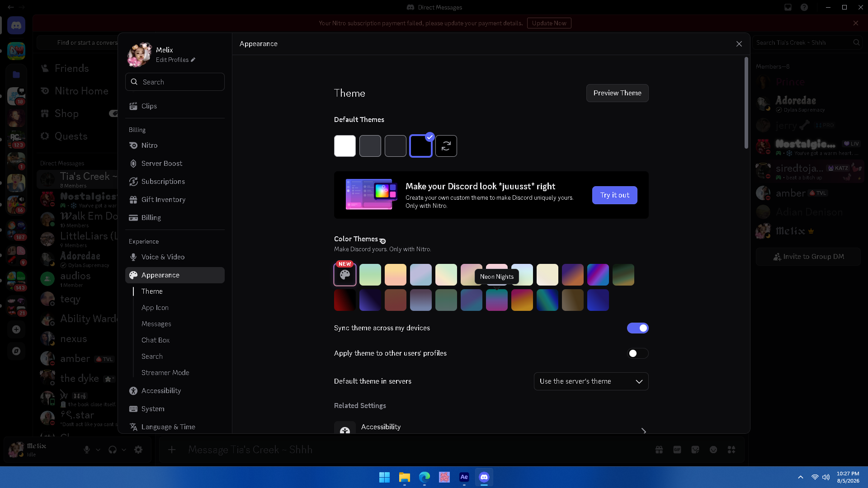Open Discover compass icon in server list
868x488 pixels.
point(16,351)
